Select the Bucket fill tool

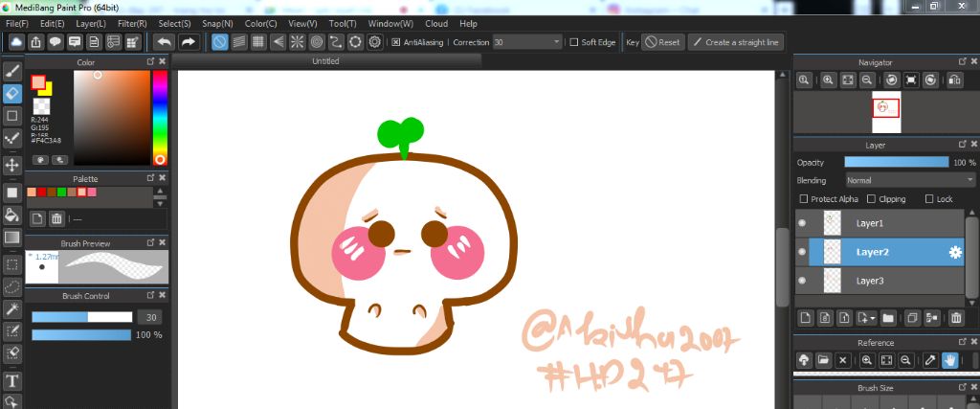(x=12, y=216)
